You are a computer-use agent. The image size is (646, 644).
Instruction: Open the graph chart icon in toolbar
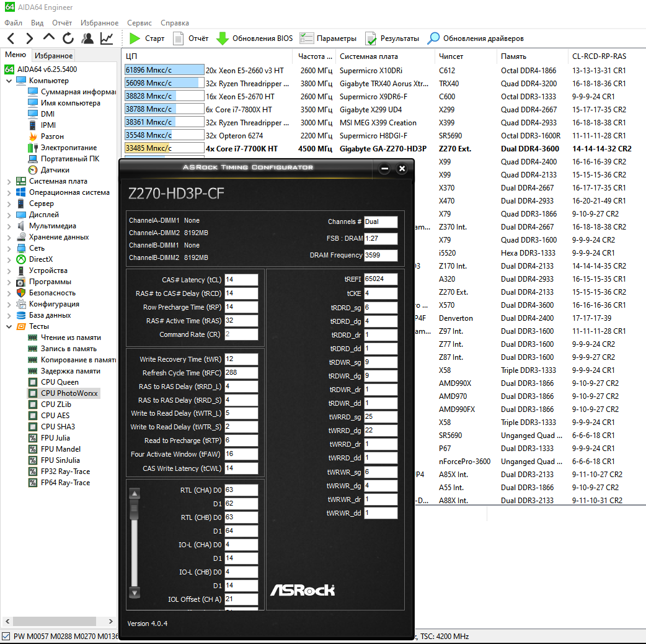[x=107, y=38]
